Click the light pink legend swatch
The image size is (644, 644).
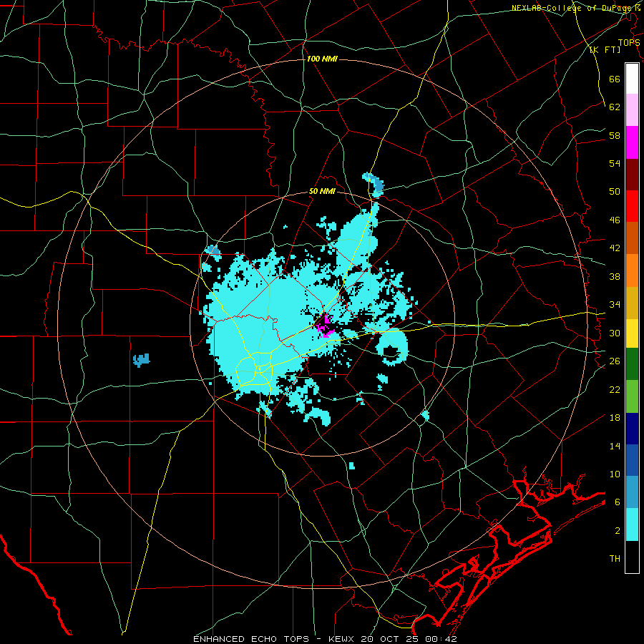pos(632,109)
